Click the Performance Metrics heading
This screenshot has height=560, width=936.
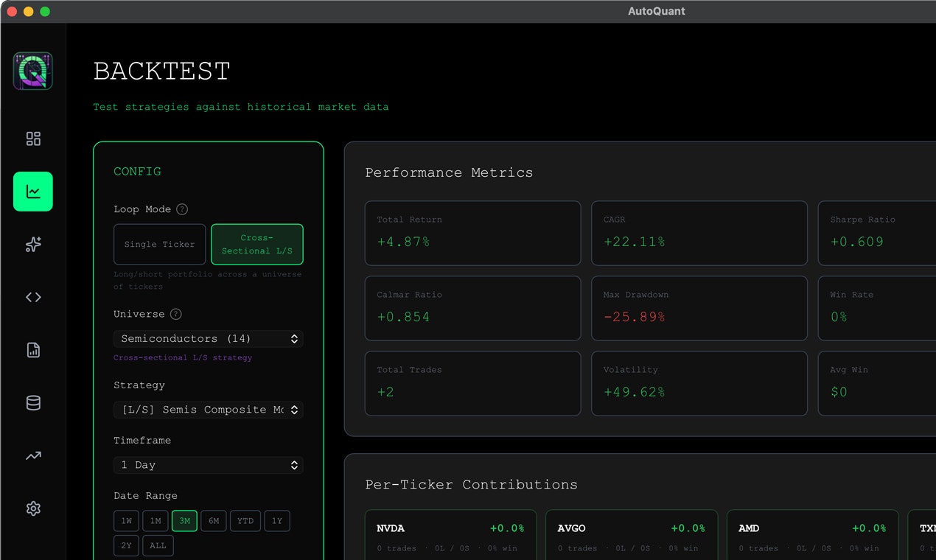449,172
